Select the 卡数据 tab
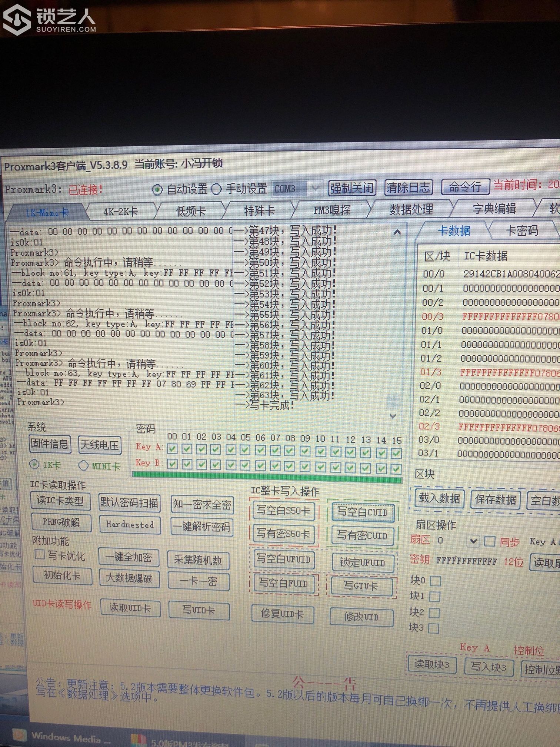This screenshot has height=747, width=560. click(x=454, y=231)
